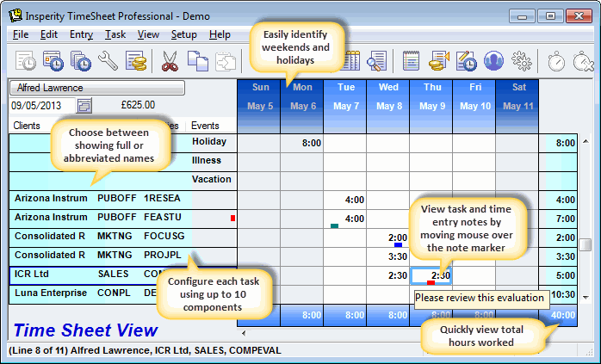
Task: Select the Arizona Instrum PUBOFF FEASTU row
Action: point(122,219)
